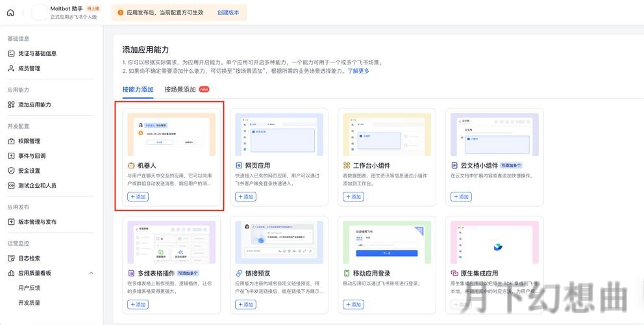644x325 pixels.
Task: Open 安全设置 in sidebar
Action: pos(29,171)
